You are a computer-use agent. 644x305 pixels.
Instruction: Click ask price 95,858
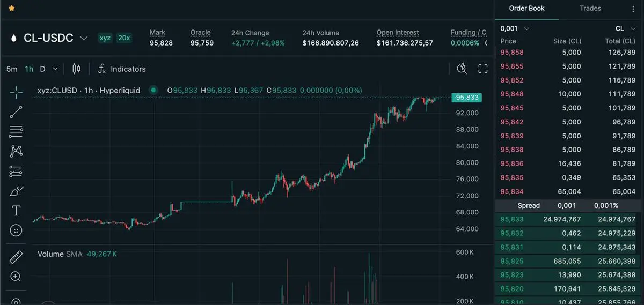point(511,52)
